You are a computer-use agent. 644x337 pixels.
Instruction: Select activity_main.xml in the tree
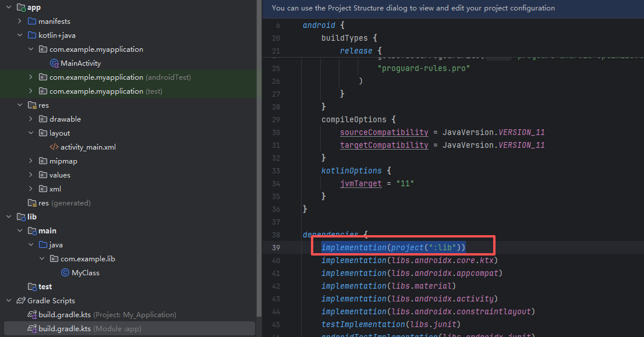[x=88, y=147]
